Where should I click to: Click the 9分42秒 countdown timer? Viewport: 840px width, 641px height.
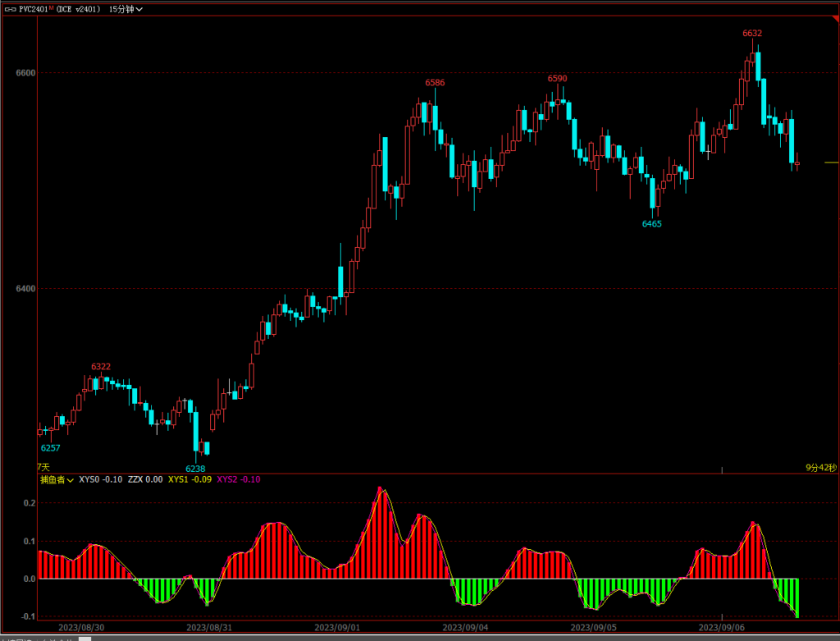(x=820, y=468)
